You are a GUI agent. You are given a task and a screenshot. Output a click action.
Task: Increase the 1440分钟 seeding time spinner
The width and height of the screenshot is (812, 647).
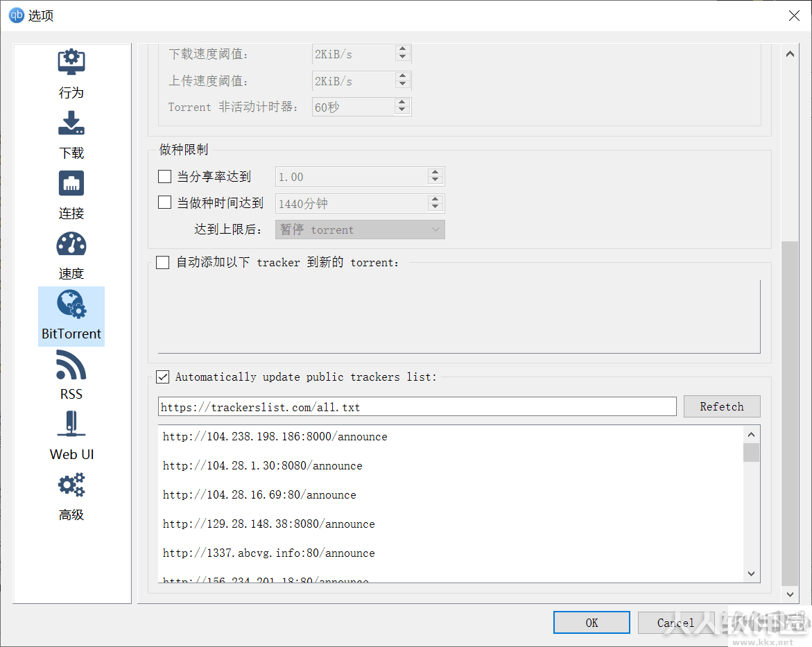(435, 199)
